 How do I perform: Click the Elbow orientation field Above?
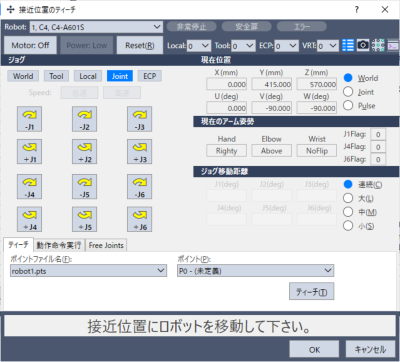click(x=272, y=151)
